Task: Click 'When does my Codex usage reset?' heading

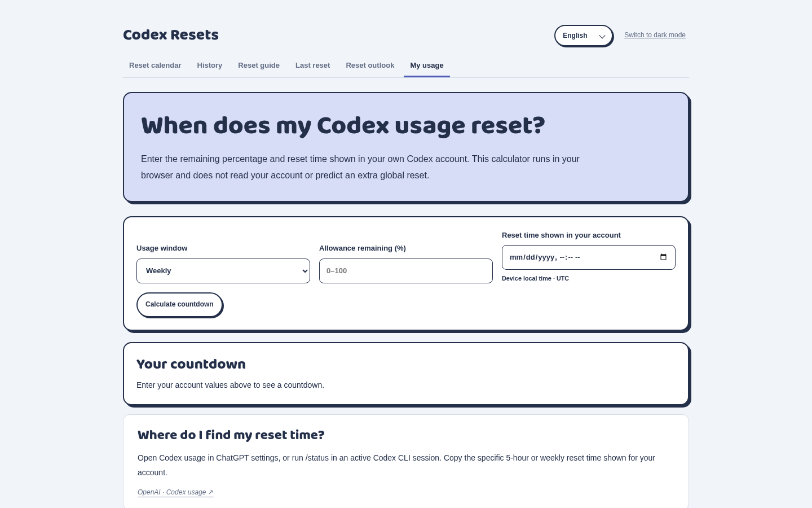Action: tap(343, 125)
